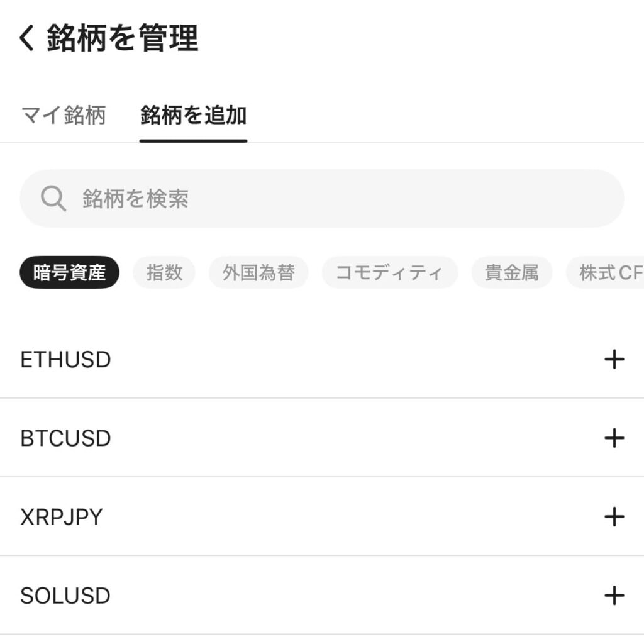Select the 貴金属 filter chip
The height and width of the screenshot is (644, 644).
tap(511, 272)
